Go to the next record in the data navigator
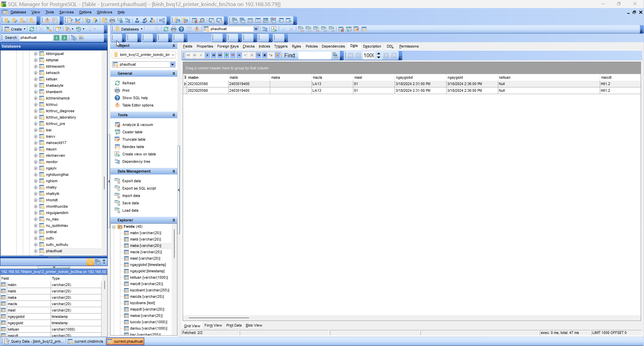644x346 pixels. (x=208, y=55)
